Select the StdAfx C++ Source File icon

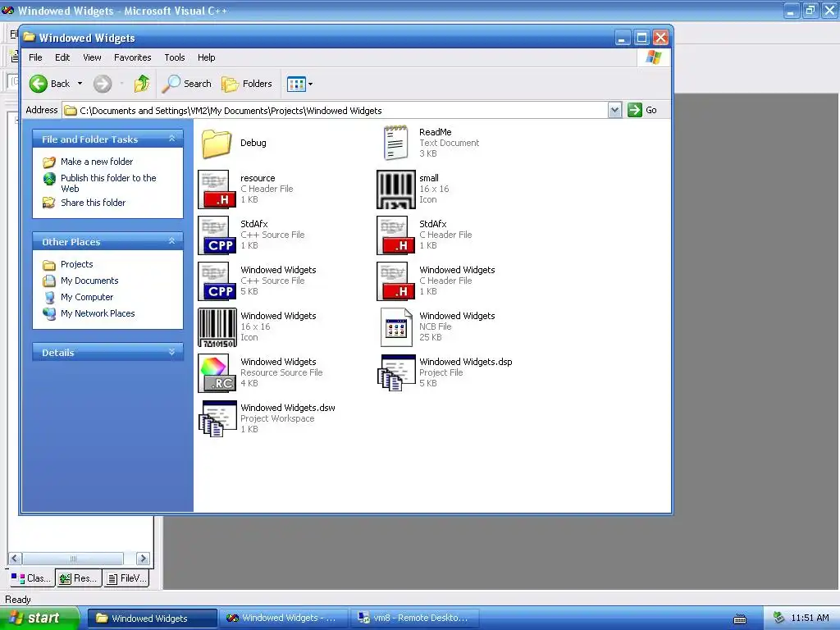[217, 235]
